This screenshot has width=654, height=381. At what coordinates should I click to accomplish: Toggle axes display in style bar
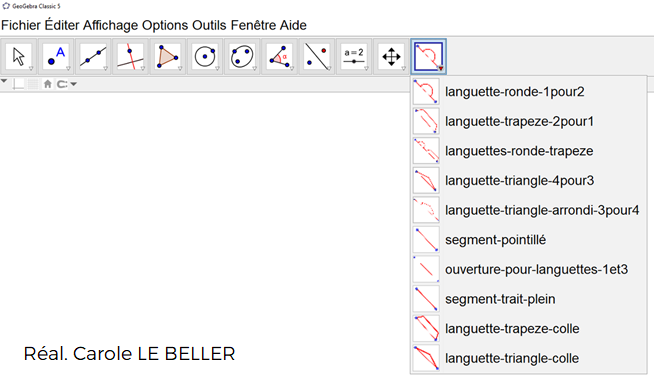pyautogui.click(x=18, y=84)
